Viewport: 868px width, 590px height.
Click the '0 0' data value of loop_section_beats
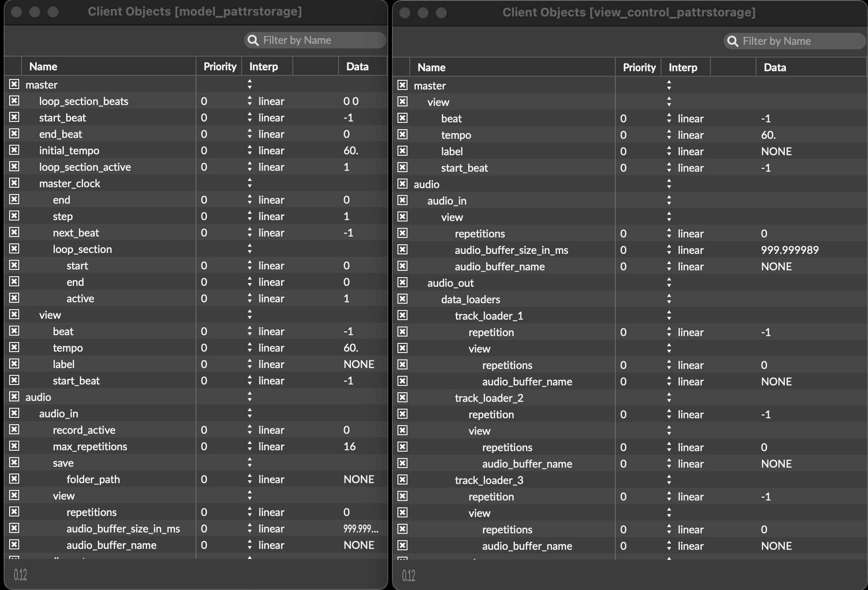coord(351,101)
